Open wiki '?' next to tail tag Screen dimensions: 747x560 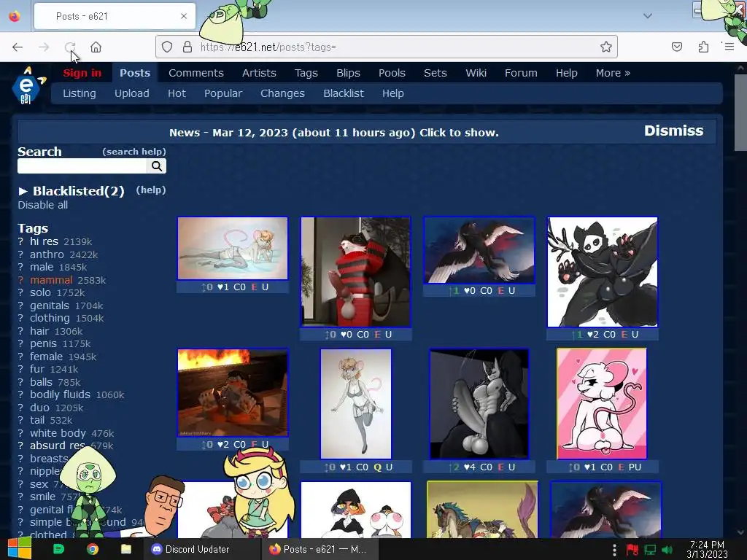[x=20, y=420]
